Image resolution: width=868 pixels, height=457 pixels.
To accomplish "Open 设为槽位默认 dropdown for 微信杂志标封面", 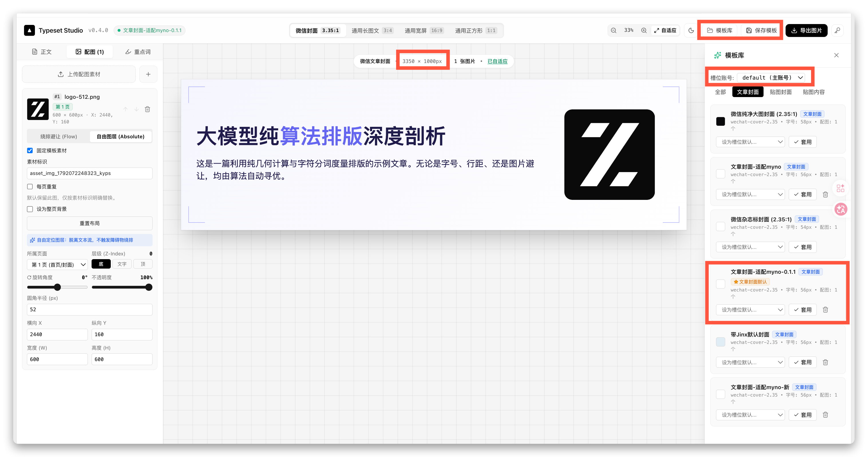I will (x=750, y=247).
